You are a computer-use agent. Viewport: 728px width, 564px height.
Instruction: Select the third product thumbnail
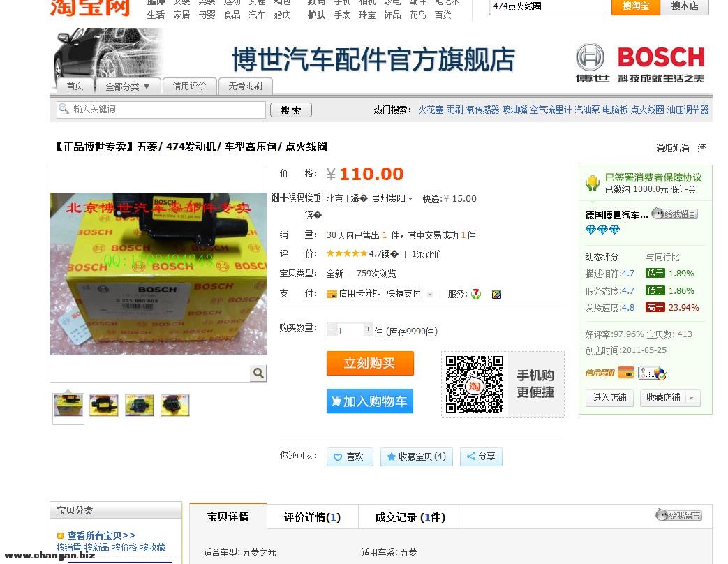click(140, 406)
